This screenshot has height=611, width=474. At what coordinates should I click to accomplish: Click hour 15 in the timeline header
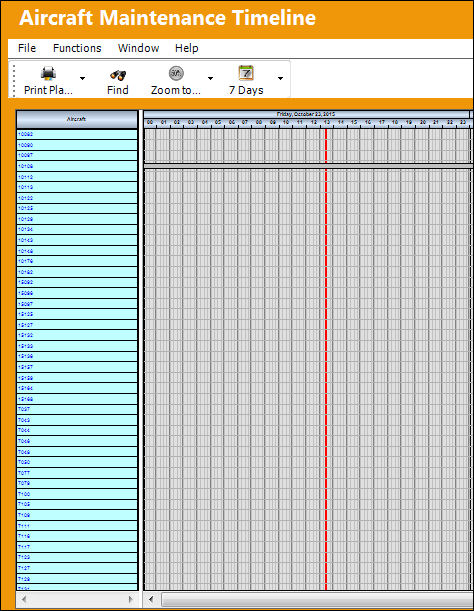[x=354, y=122]
